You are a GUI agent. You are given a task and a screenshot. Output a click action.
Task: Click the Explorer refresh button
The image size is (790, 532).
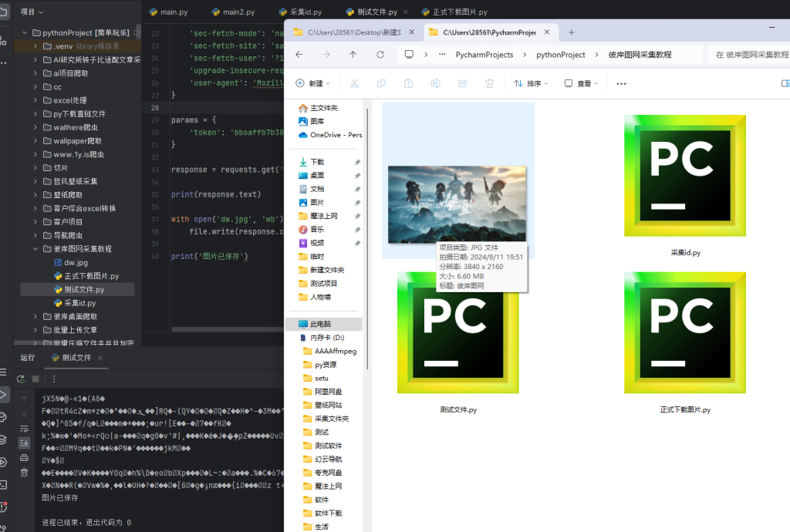[x=380, y=55]
